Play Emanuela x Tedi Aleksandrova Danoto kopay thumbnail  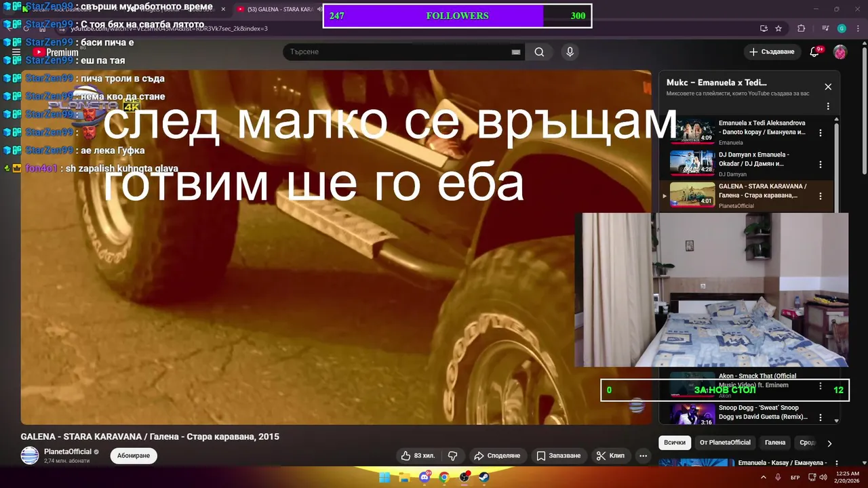(x=692, y=131)
